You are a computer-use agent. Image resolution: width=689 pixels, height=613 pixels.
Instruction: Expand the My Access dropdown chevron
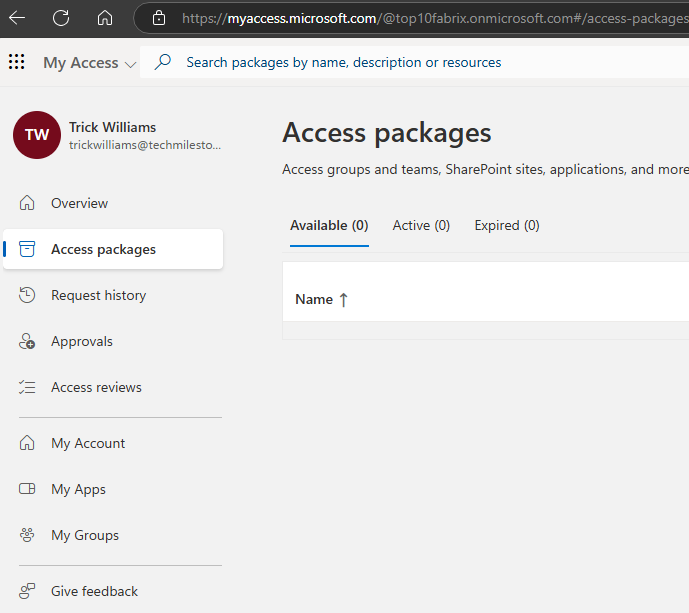[x=130, y=64]
